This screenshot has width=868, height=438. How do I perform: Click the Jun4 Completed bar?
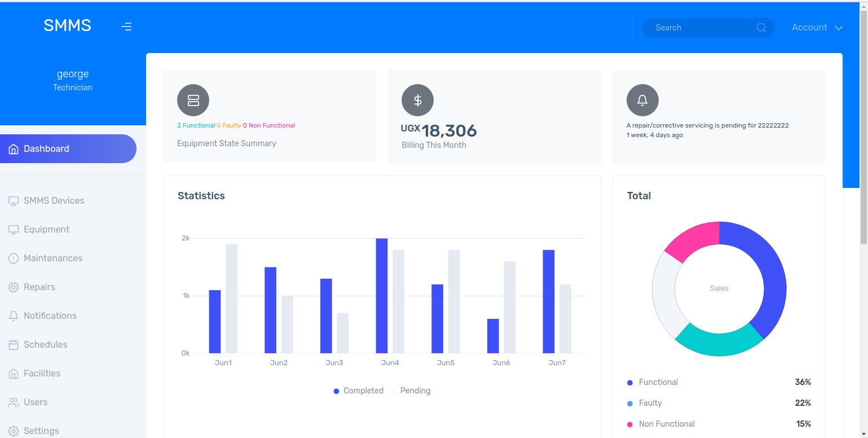(x=382, y=296)
